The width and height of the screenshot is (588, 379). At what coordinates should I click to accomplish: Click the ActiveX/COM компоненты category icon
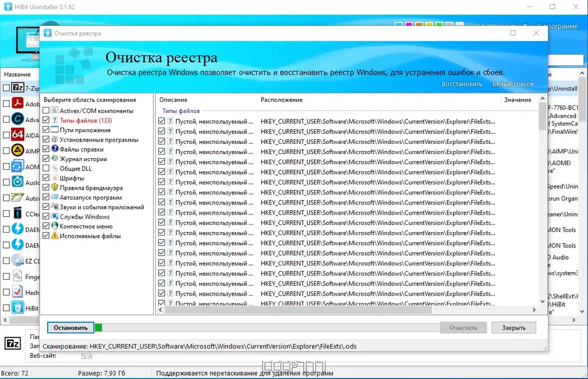tap(55, 110)
